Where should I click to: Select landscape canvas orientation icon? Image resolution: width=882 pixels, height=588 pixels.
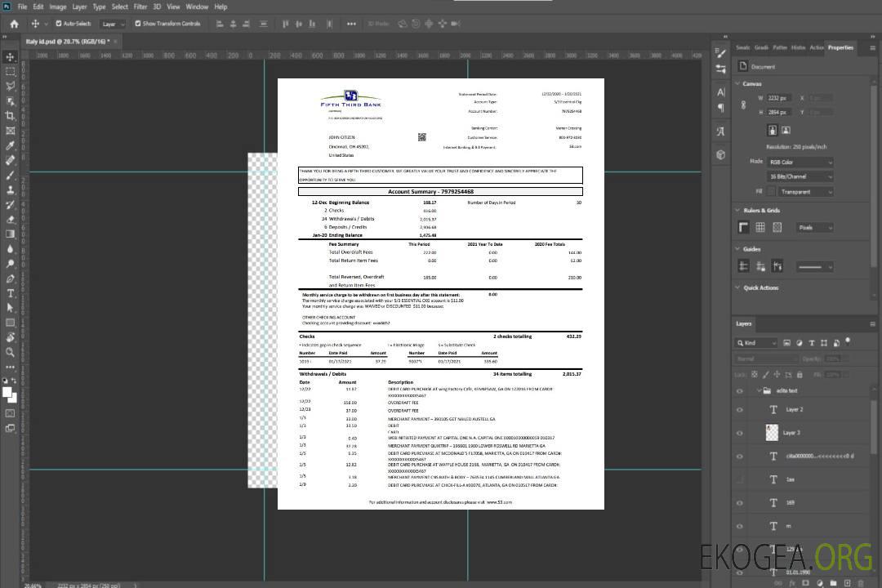click(786, 131)
